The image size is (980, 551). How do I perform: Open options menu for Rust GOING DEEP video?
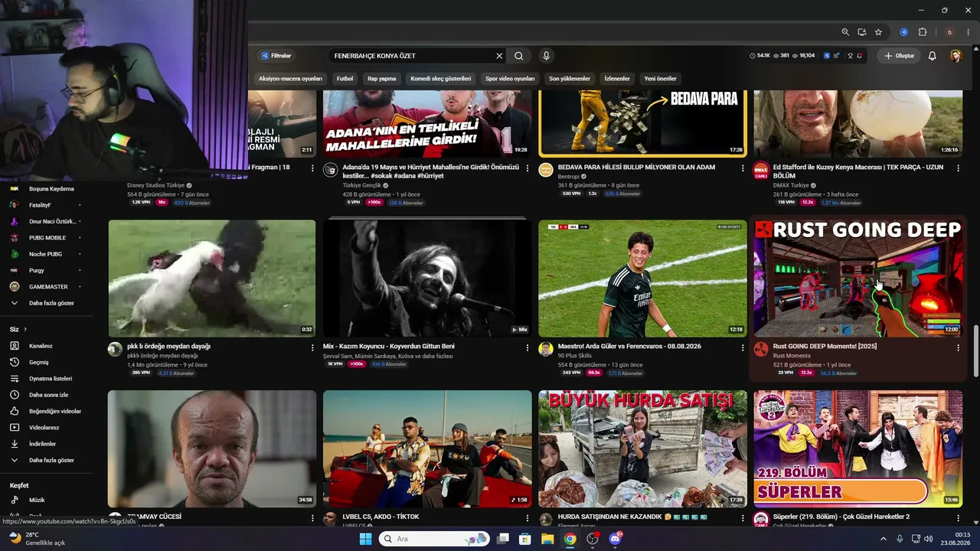(x=958, y=347)
